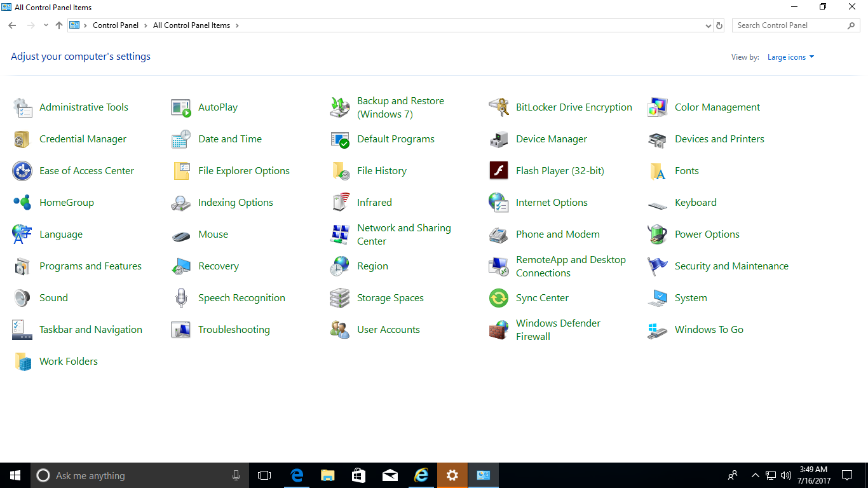Open the Network and Sharing Center icon

(340, 234)
